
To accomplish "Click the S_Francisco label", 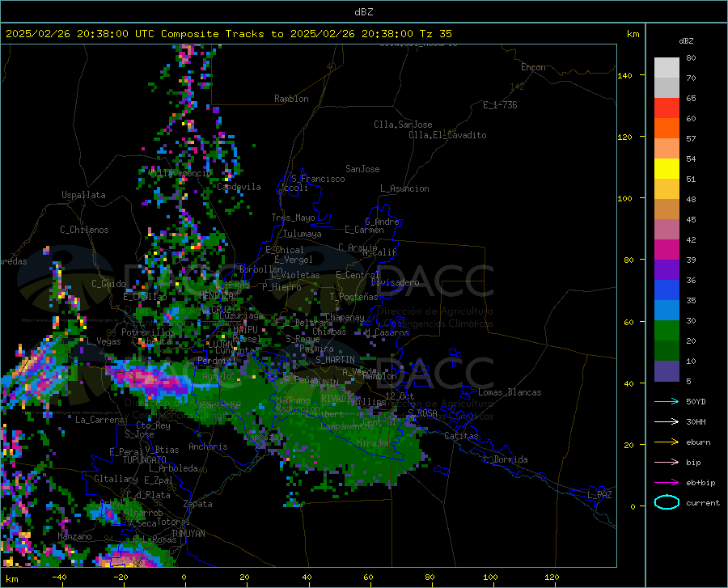I will click(318, 179).
